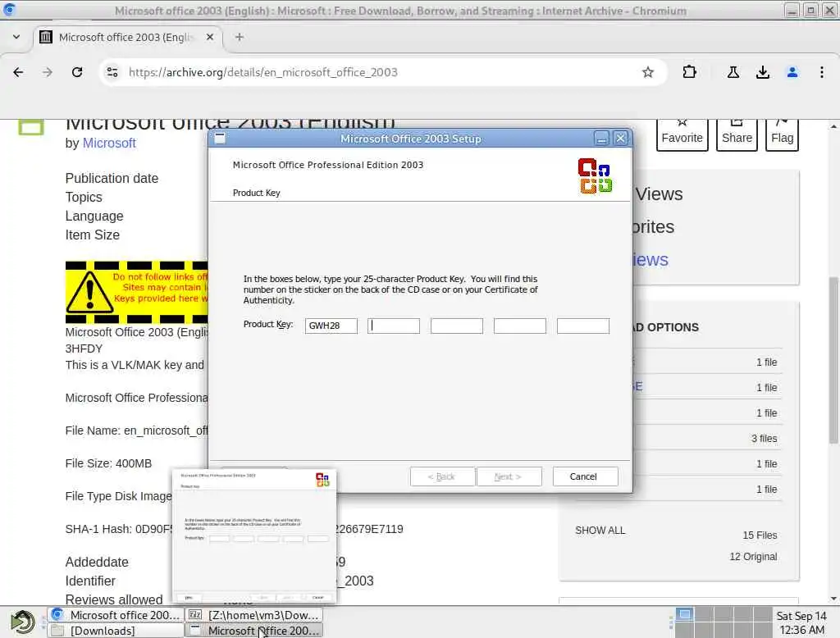Viewport: 840px width, 638px height.
Task: Click the Chromium window title bar icon
Action: [10, 10]
